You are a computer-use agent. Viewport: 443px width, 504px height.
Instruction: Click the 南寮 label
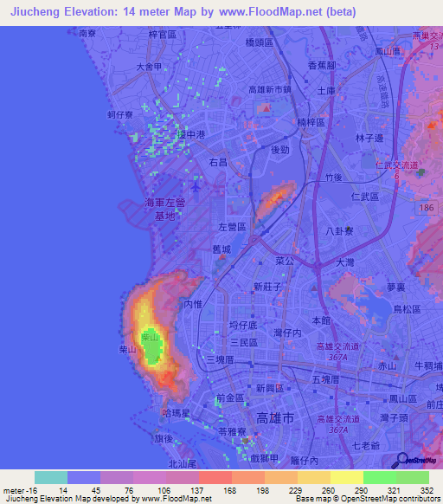click(x=87, y=33)
